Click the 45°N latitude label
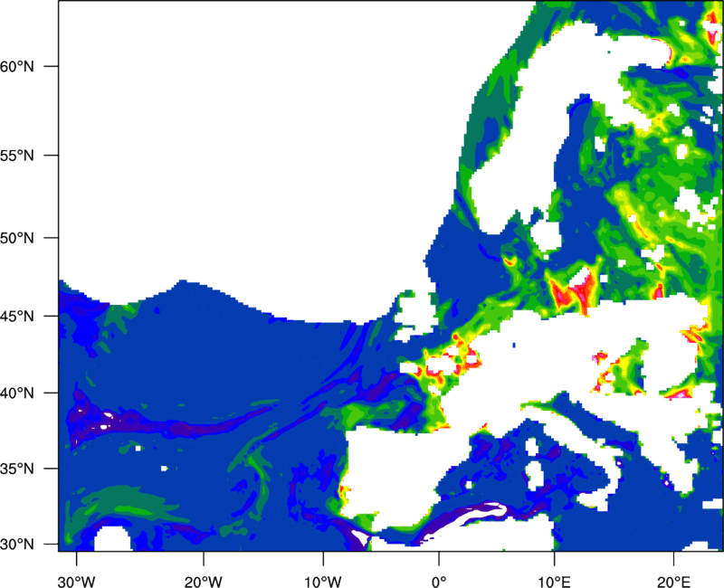Image resolution: width=724 pixels, height=588 pixels. coord(17,316)
